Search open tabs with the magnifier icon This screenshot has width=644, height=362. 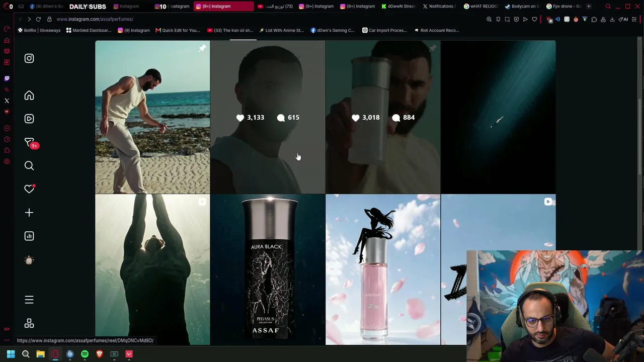click(x=608, y=7)
